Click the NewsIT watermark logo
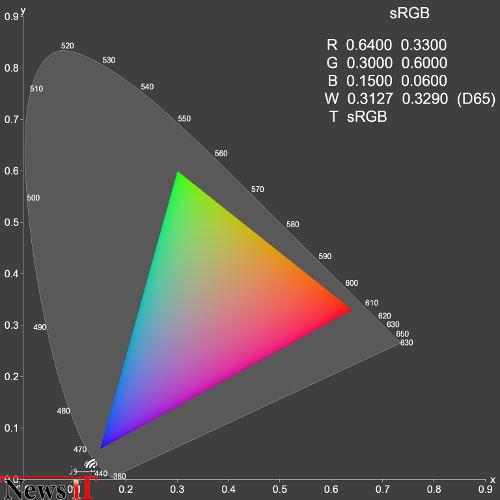 (x=47, y=488)
